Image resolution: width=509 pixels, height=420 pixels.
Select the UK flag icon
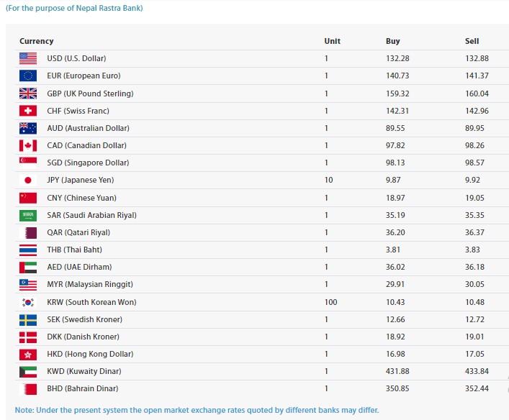tap(28, 93)
